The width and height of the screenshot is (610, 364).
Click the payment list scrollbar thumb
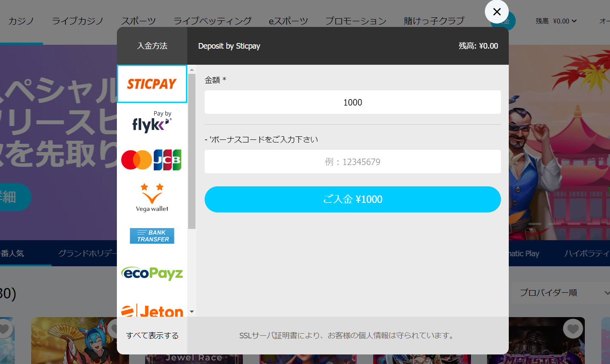pyautogui.click(x=192, y=151)
